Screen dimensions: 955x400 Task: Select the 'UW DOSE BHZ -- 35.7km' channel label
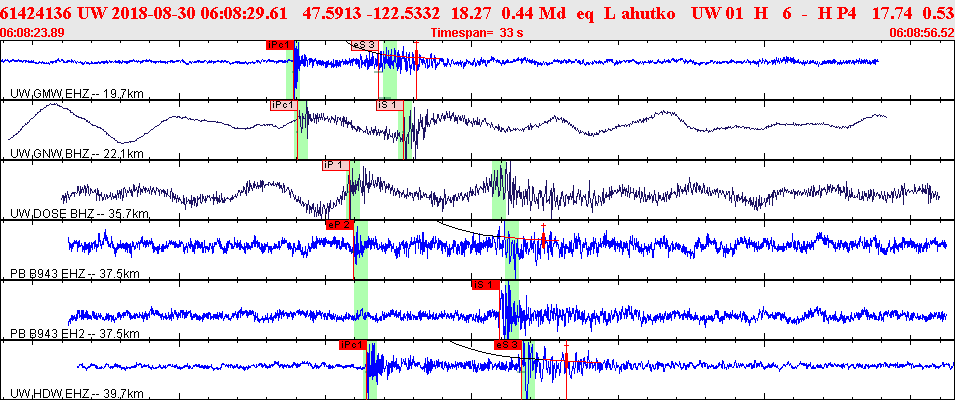pos(79,214)
